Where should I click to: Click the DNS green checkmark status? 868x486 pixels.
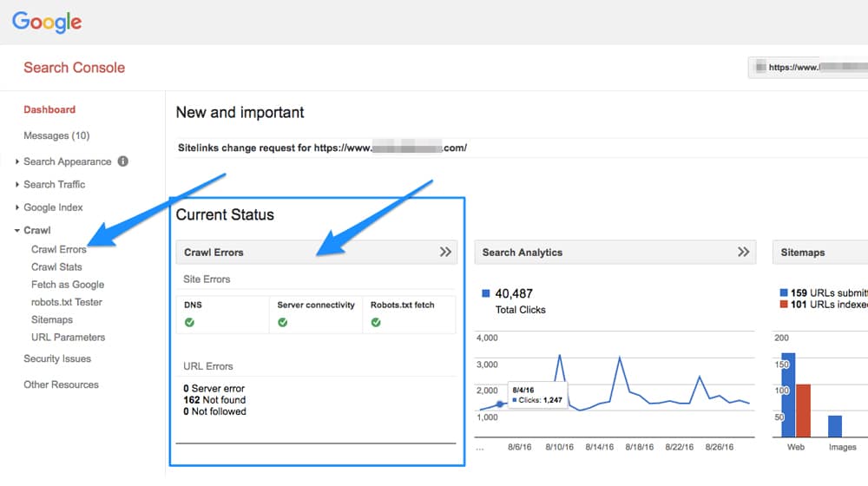coord(189,322)
